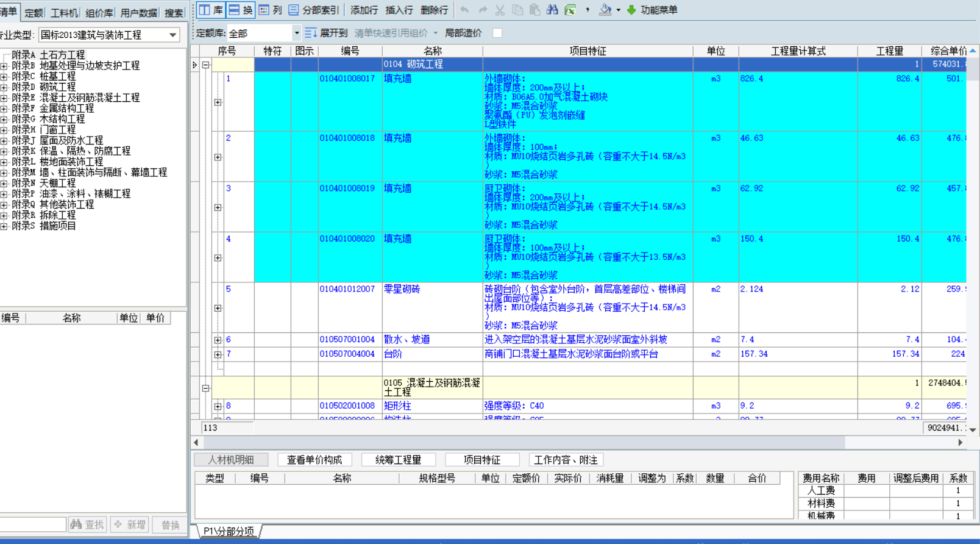
Task: Click the vertical scrollbar down arrow
Action: (x=973, y=429)
